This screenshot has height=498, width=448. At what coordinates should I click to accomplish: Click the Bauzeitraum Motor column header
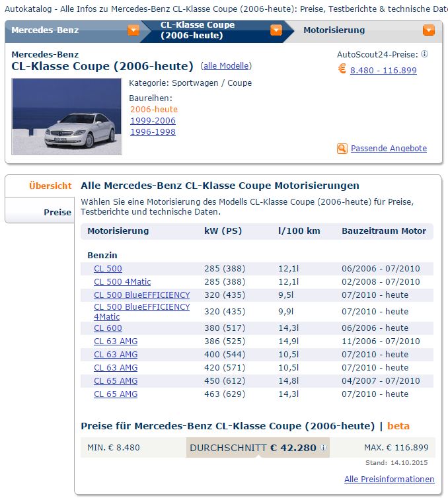pos(384,231)
